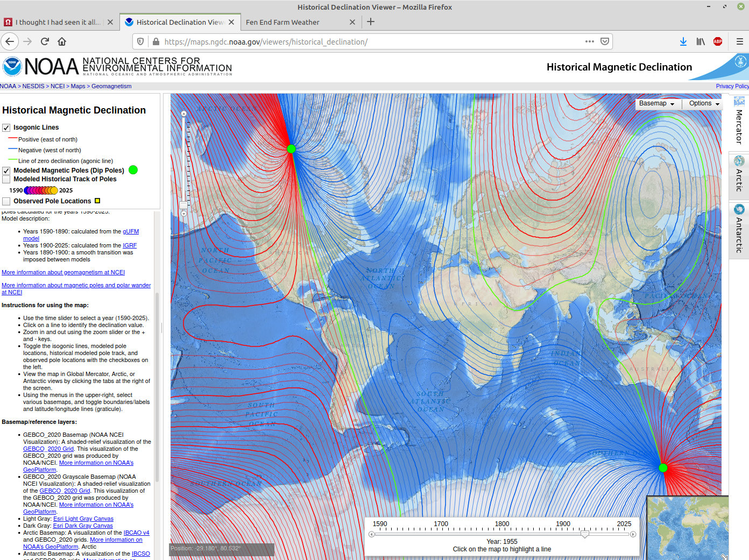Enable Observed Pole Locations checkbox
This screenshot has height=560, width=749.
pyautogui.click(x=6, y=201)
